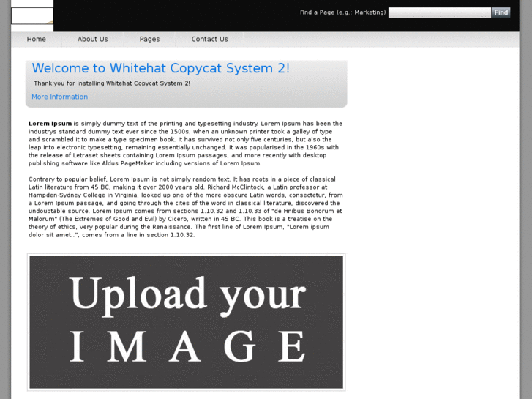Go to the Pages menu
This screenshot has height=399, width=532.
coord(149,39)
